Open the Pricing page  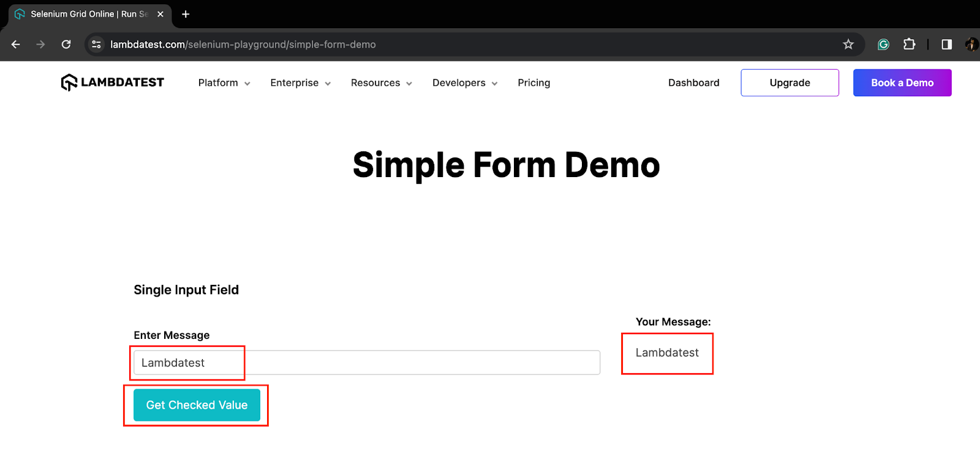tap(534, 83)
